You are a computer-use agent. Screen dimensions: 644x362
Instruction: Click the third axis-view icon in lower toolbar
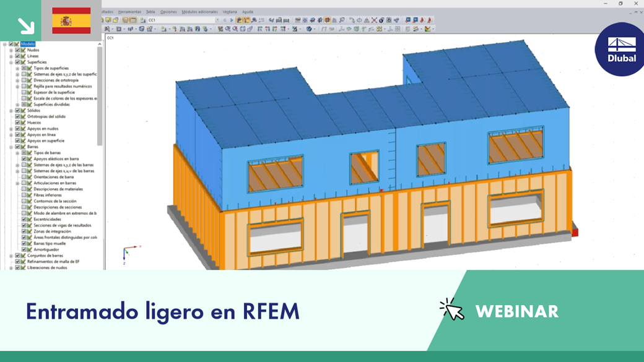click(275, 29)
